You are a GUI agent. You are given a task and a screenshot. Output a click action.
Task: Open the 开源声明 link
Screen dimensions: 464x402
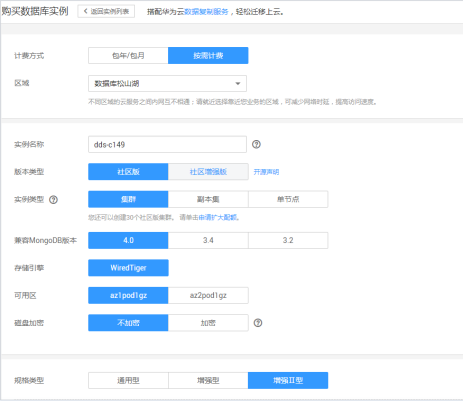point(266,172)
